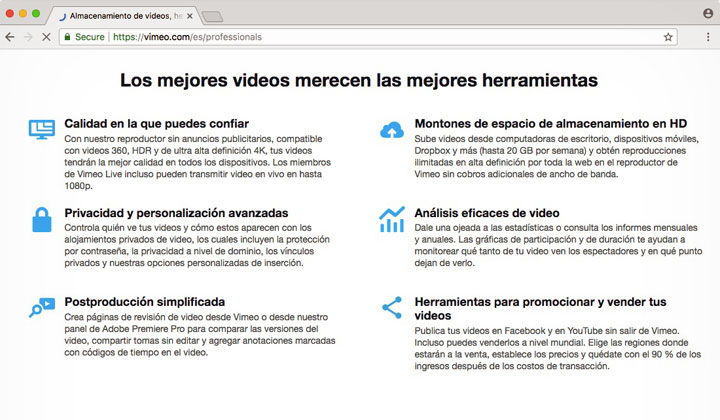Click the paragraph starting Sube videos desde
Image resolution: width=720 pixels, height=420 pixels.
[557, 156]
